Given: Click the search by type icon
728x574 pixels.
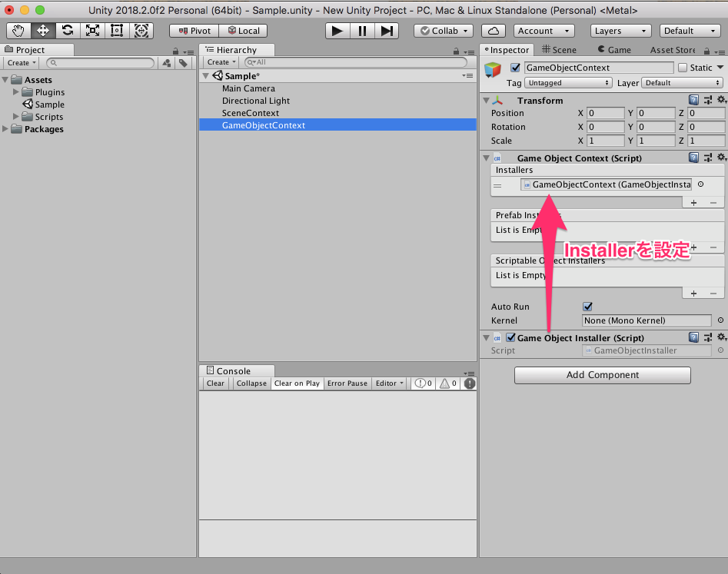Looking at the screenshot, I should tap(166, 63).
